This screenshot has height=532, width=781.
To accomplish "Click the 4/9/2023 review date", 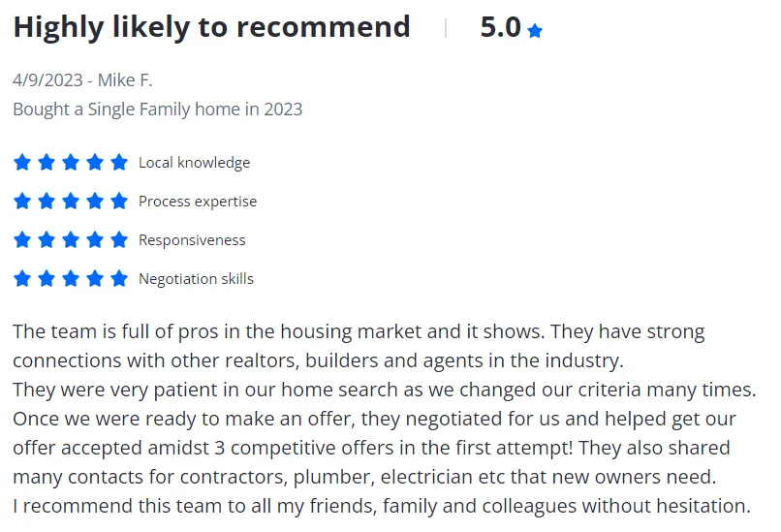I will [47, 80].
